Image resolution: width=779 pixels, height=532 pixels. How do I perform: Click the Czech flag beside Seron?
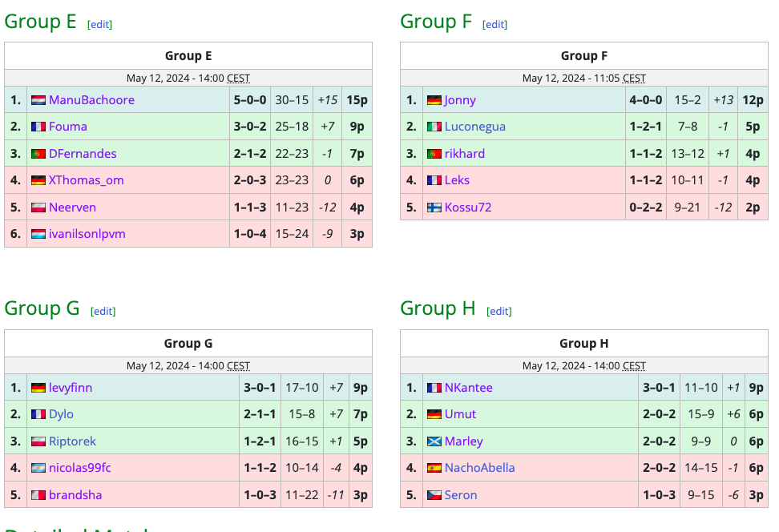[x=434, y=495]
